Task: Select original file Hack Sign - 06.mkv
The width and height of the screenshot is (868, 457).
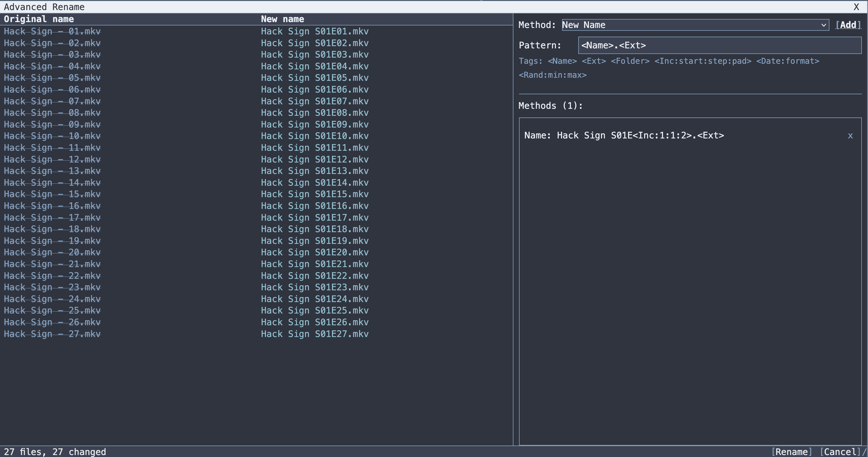Action: (x=52, y=90)
